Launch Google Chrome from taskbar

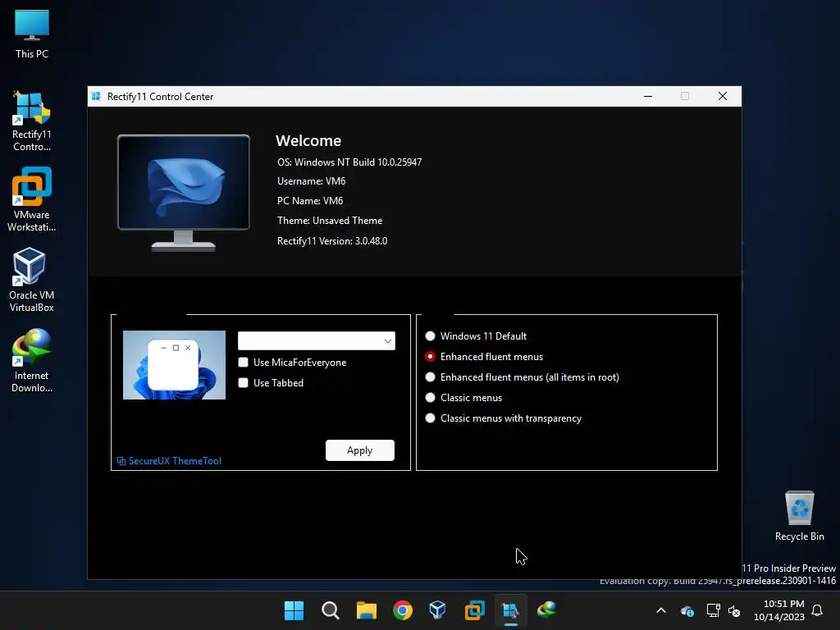(x=402, y=610)
